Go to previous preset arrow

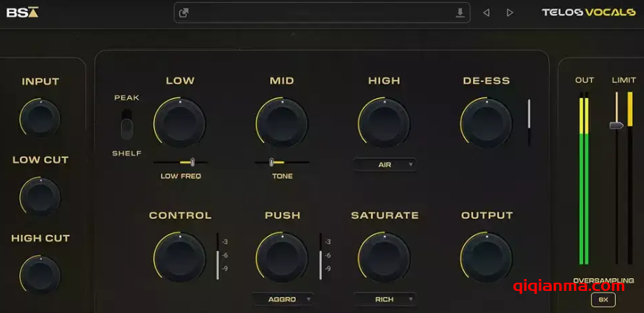point(486,13)
